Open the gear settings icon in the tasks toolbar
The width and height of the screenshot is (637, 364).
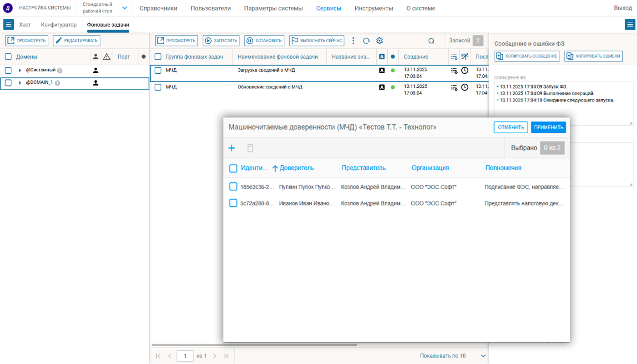click(379, 41)
